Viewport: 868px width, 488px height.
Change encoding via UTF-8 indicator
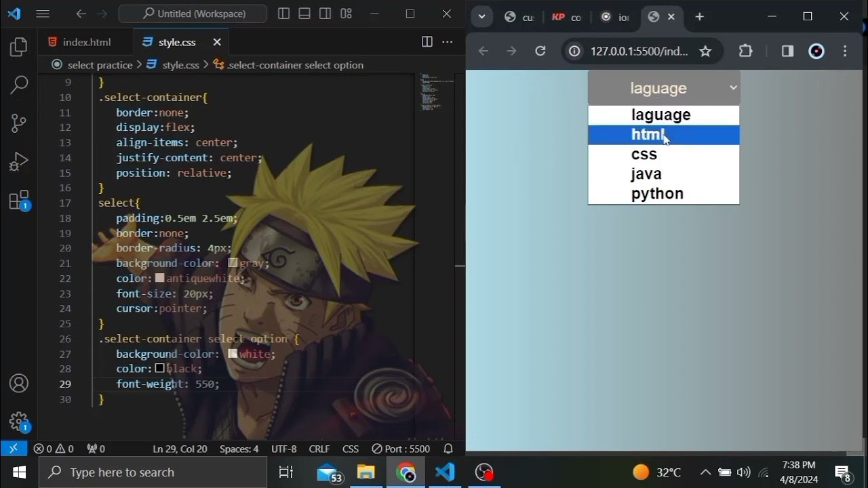[x=284, y=449]
